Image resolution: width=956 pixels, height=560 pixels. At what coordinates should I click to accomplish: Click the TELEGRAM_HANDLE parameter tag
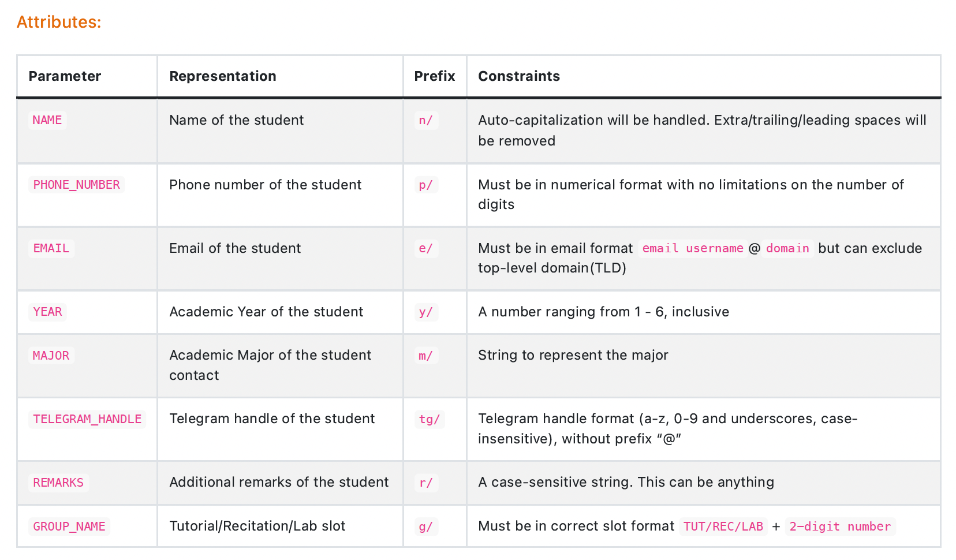[87, 419]
